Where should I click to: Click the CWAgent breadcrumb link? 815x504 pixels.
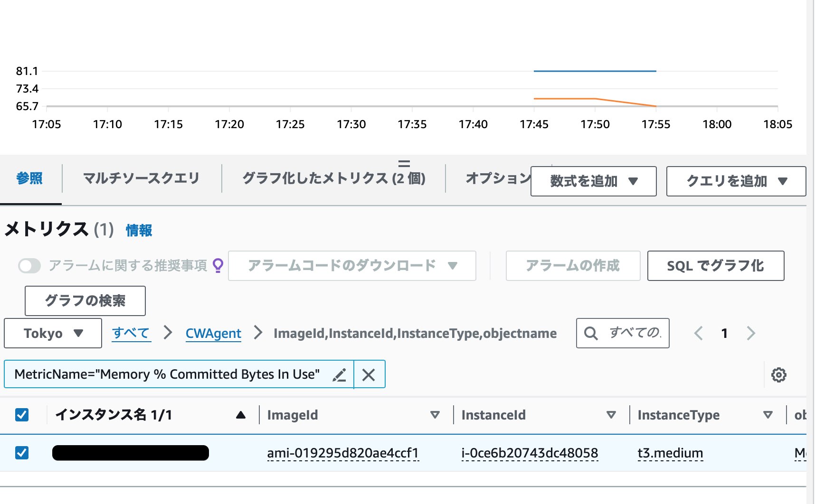click(213, 333)
